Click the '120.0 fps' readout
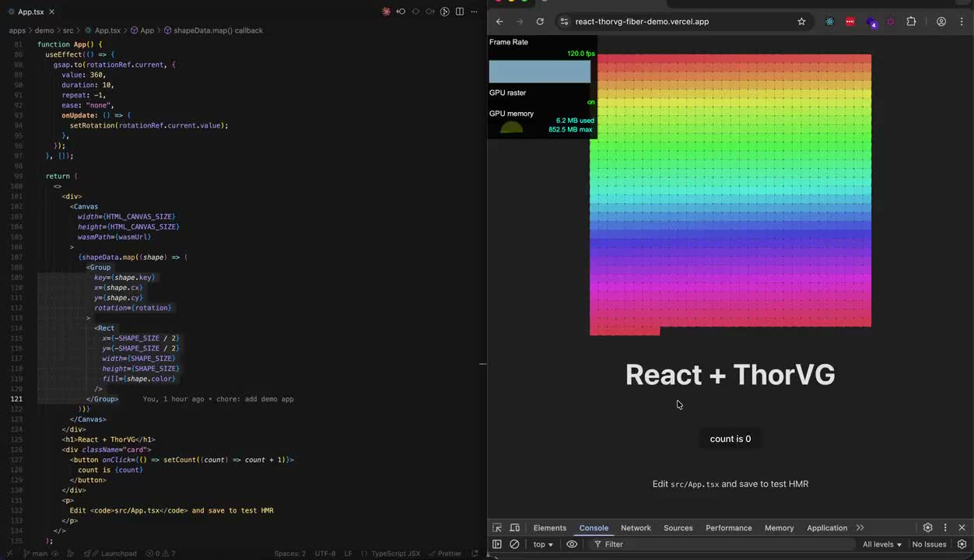Image resolution: width=974 pixels, height=560 pixels. pos(580,54)
